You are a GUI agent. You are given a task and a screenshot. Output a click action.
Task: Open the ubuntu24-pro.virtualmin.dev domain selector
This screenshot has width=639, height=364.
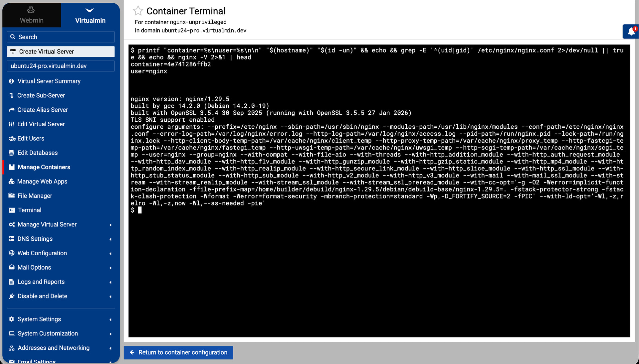(x=61, y=66)
